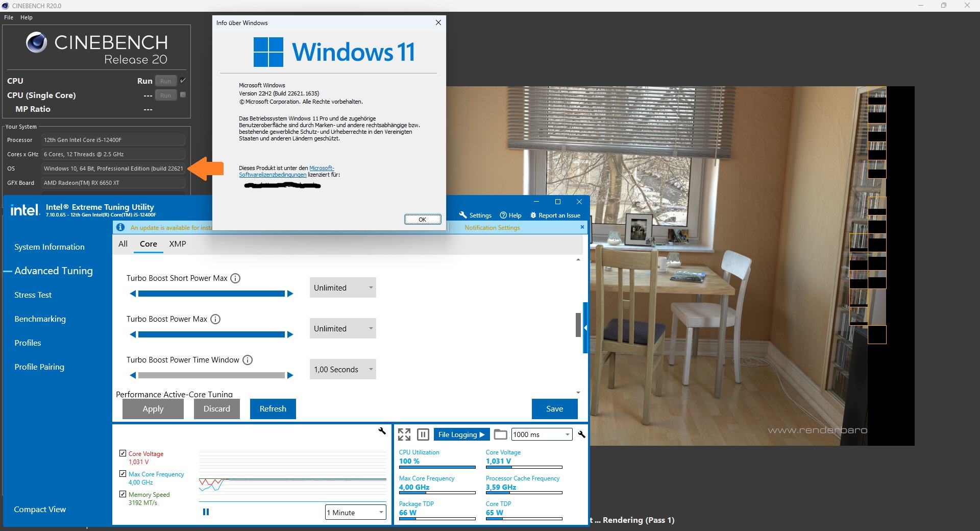The height and width of the screenshot is (531, 980).
Task: Switch to the XMP tab
Action: (178, 244)
